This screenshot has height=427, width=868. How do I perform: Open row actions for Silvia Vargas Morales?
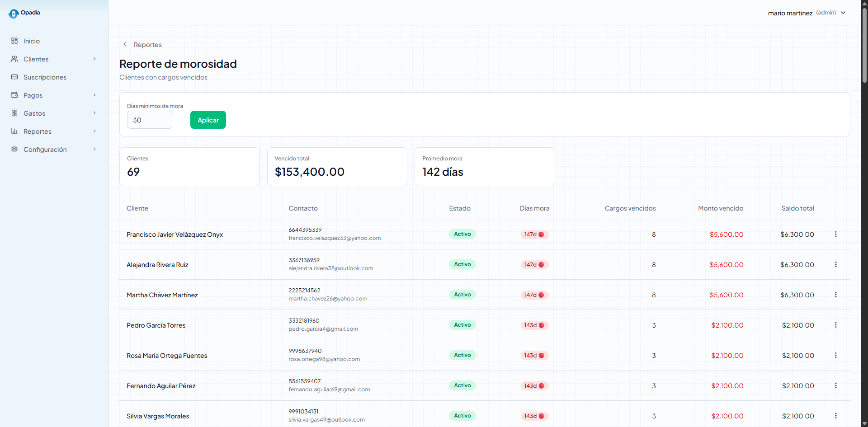point(835,416)
